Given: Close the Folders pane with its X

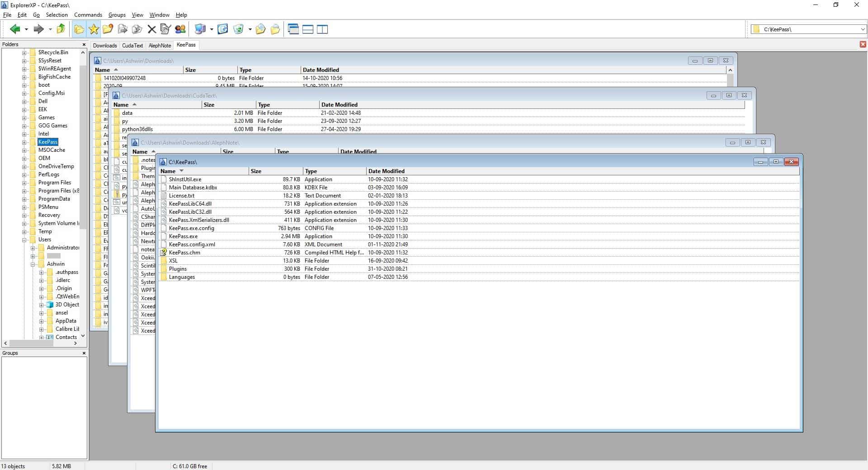Looking at the screenshot, I should tap(84, 44).
